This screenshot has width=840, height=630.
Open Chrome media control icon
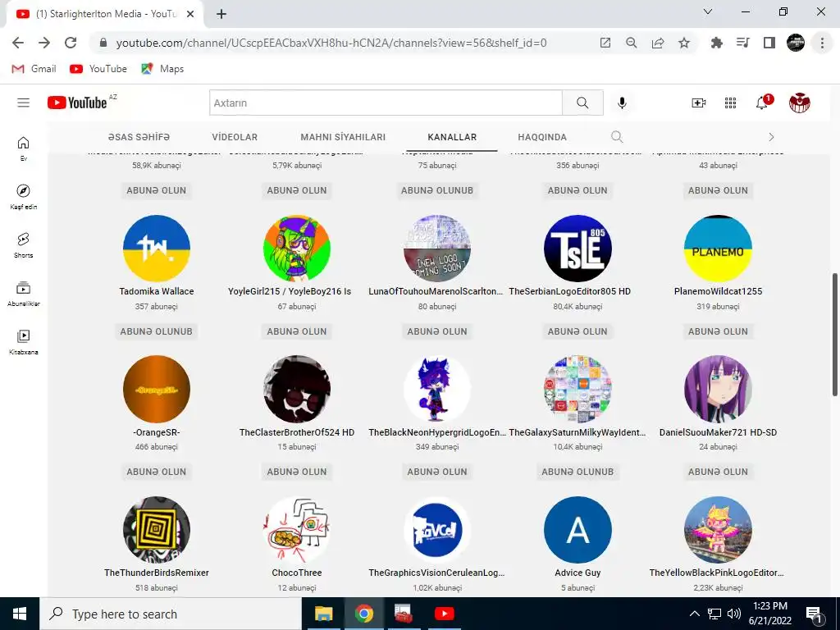[742, 43]
